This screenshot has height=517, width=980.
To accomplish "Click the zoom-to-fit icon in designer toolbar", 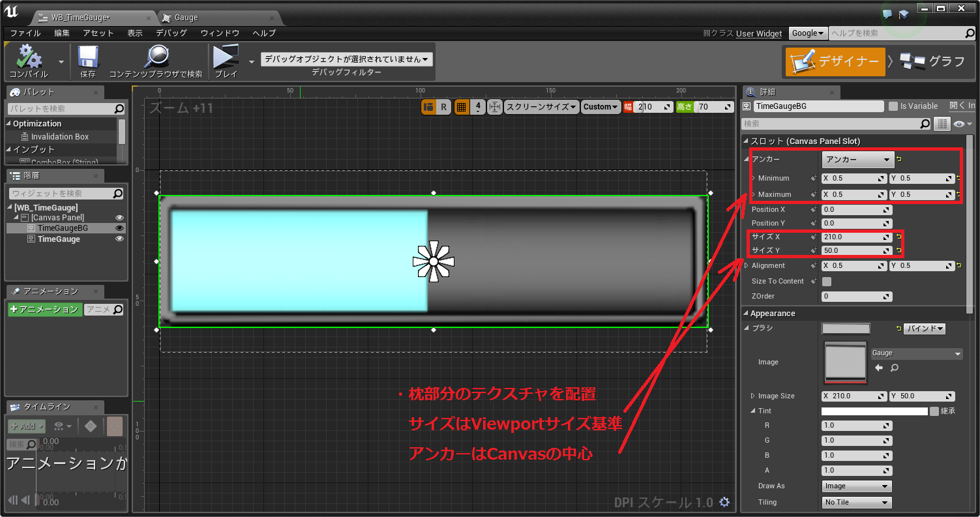I will coord(494,107).
